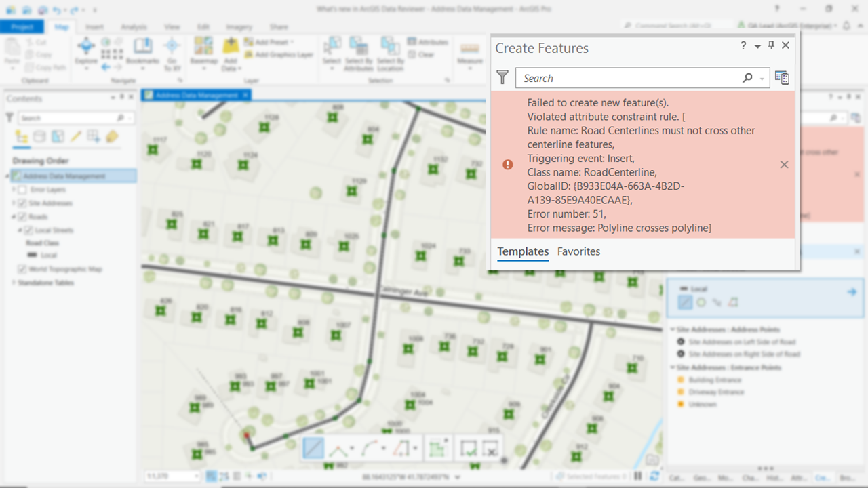This screenshot has width=868, height=488.
Task: Choose List By Snapping in Contents
Action: tap(94, 137)
